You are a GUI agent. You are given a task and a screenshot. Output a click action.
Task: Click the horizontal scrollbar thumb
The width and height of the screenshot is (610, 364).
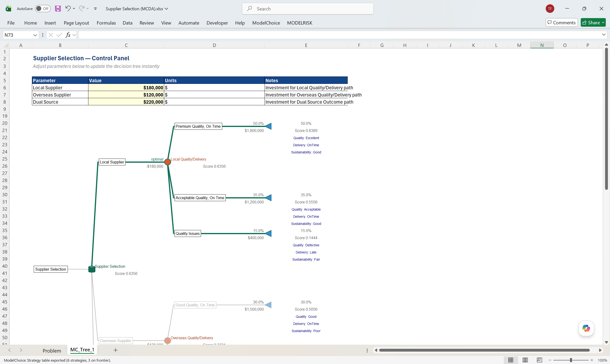(x=484, y=350)
